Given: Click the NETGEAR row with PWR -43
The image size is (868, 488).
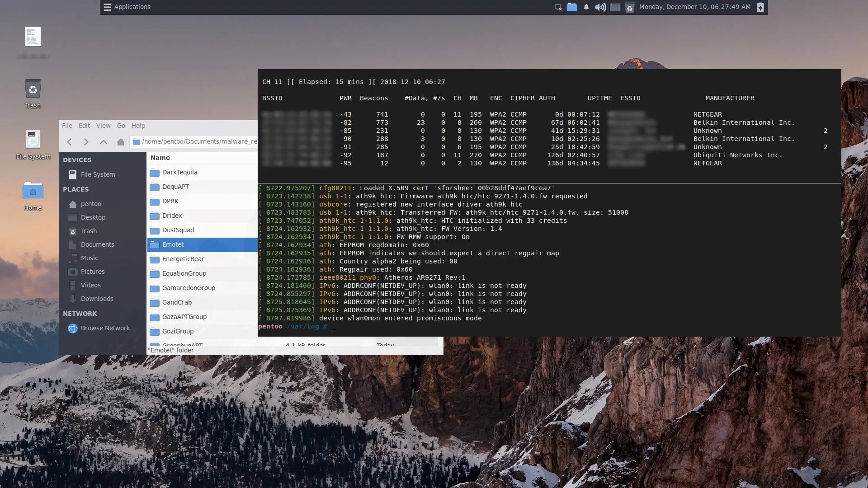Looking at the screenshot, I should [x=492, y=114].
